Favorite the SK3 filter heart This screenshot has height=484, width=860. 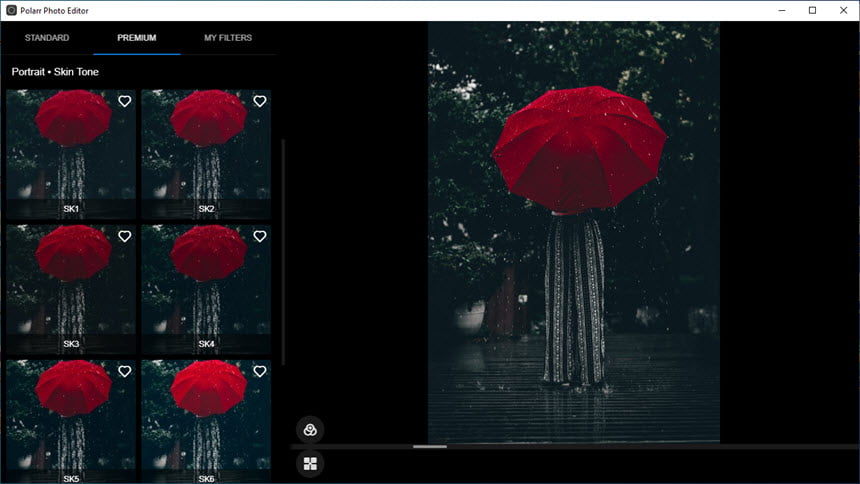125,236
